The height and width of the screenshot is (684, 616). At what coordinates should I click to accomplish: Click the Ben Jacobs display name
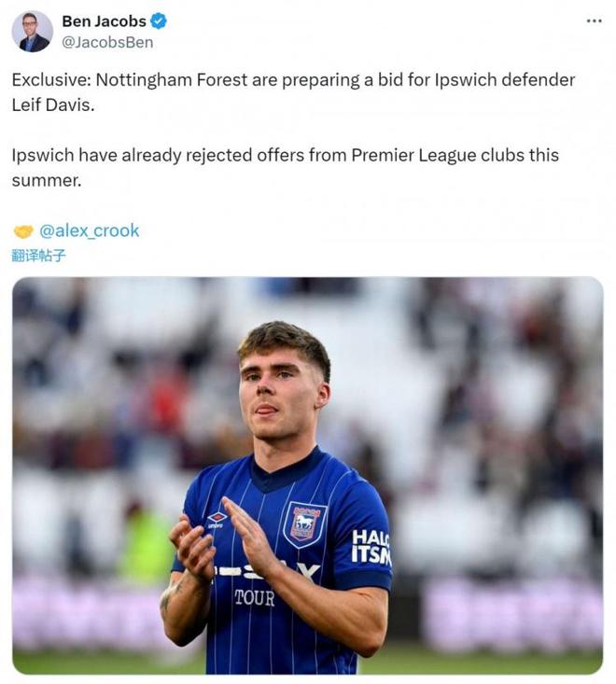coord(104,21)
